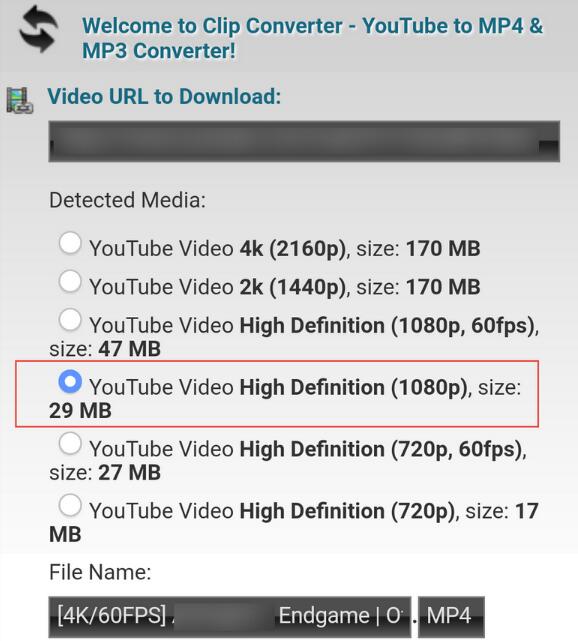Viewport: 578px width, 641px height.
Task: Click the Video URL to Download heading
Action: [164, 97]
